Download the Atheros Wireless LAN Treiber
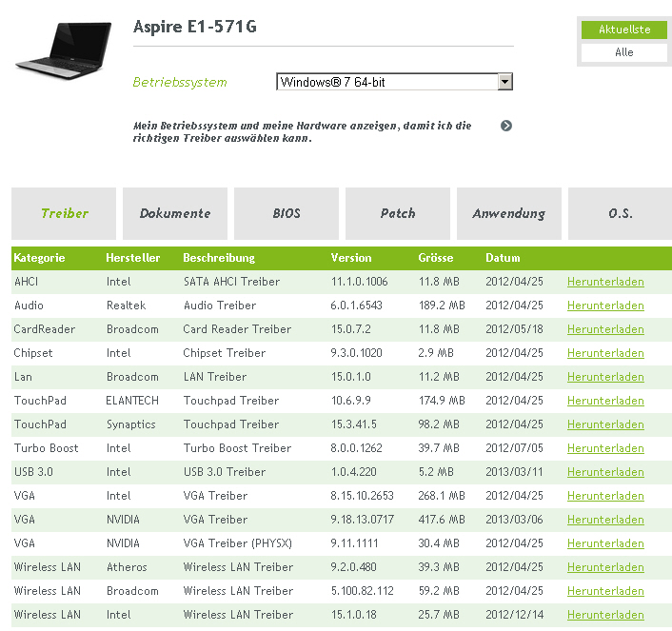The image size is (672, 631). pyautogui.click(x=605, y=567)
